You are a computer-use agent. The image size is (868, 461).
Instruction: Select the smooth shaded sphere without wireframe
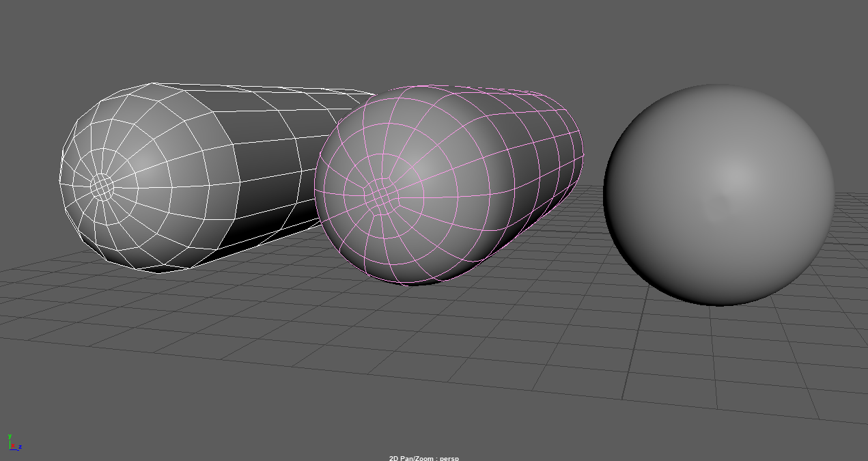[718, 195]
